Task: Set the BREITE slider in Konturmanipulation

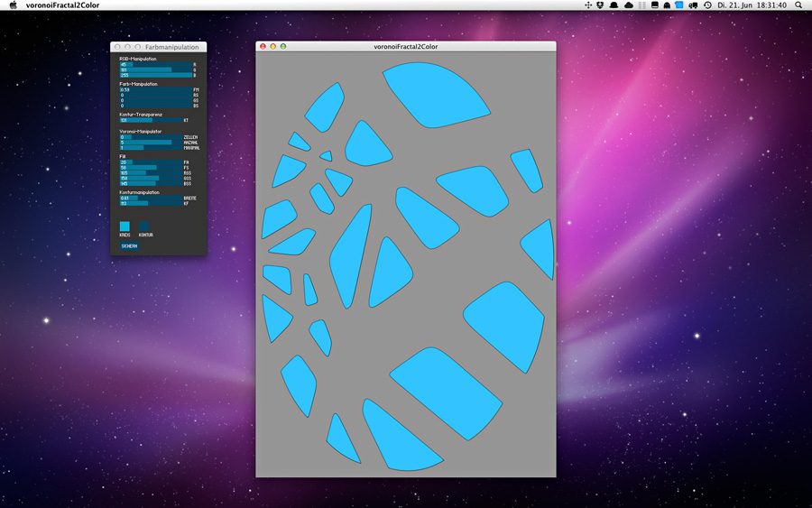Action: (x=150, y=198)
